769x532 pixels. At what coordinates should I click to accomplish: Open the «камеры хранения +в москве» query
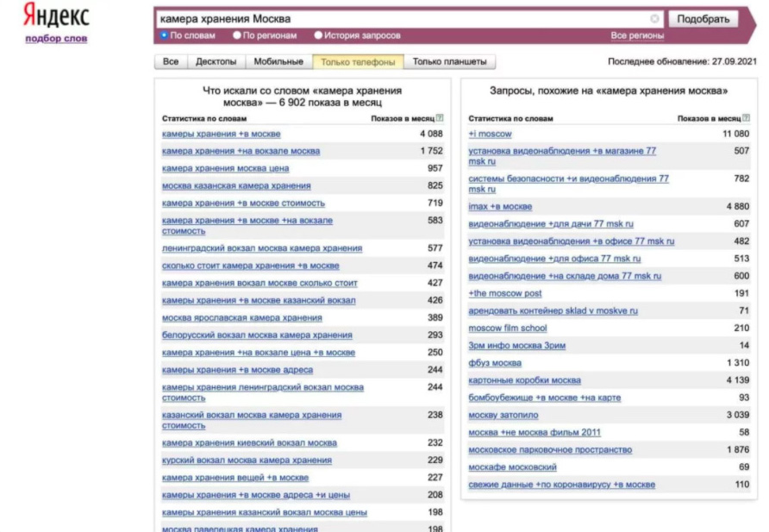click(x=222, y=134)
